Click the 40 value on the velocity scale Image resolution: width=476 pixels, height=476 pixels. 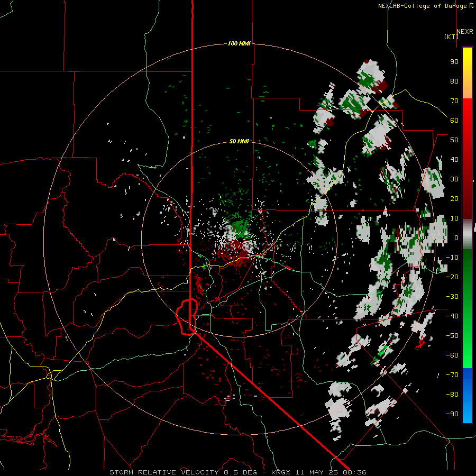pyautogui.click(x=454, y=160)
